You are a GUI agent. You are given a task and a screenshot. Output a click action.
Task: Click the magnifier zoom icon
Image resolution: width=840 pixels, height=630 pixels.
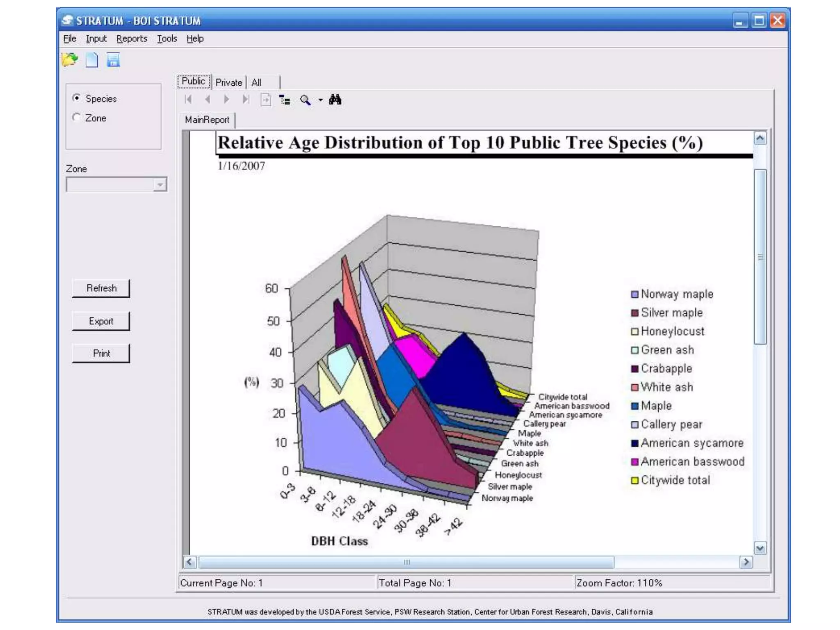[x=305, y=100]
